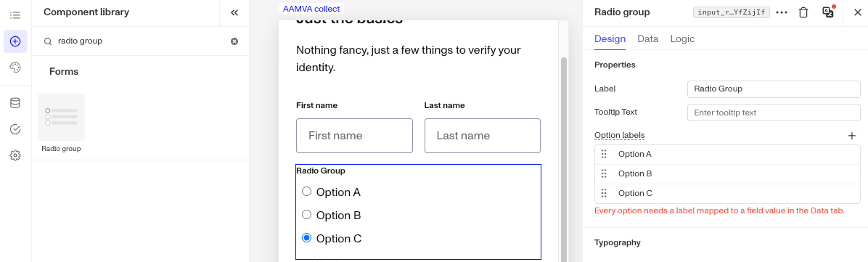Open the translations icon
Image resolution: width=868 pixels, height=262 pixels.
point(828,12)
